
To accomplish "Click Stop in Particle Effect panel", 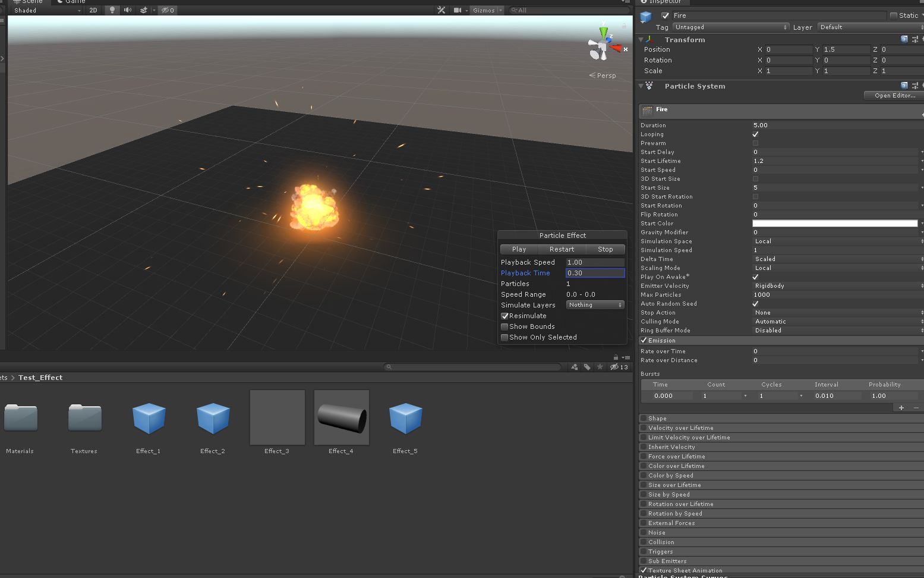I will [606, 249].
